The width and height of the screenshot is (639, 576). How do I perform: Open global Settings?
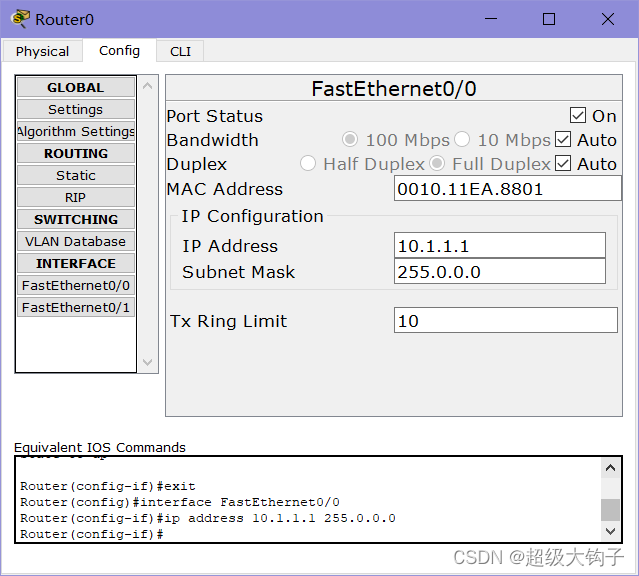point(76,109)
